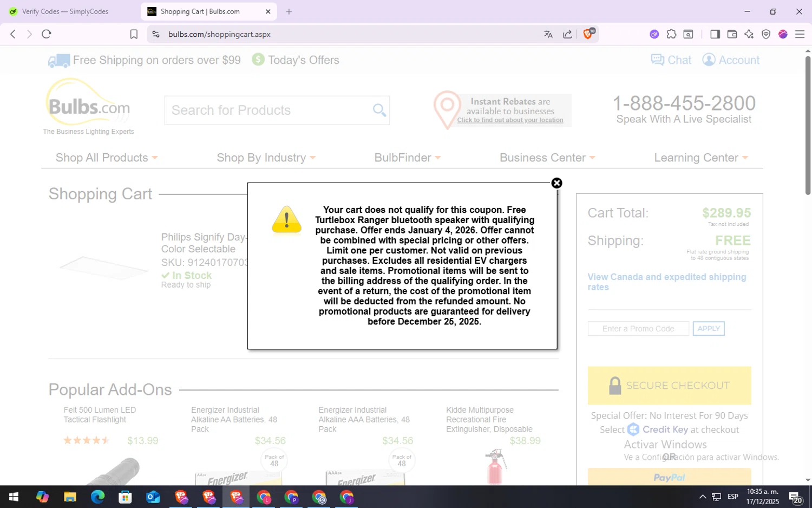Screen dimensions: 812x508
Task: Click the SECURE CHECKOUT button
Action: (x=669, y=386)
